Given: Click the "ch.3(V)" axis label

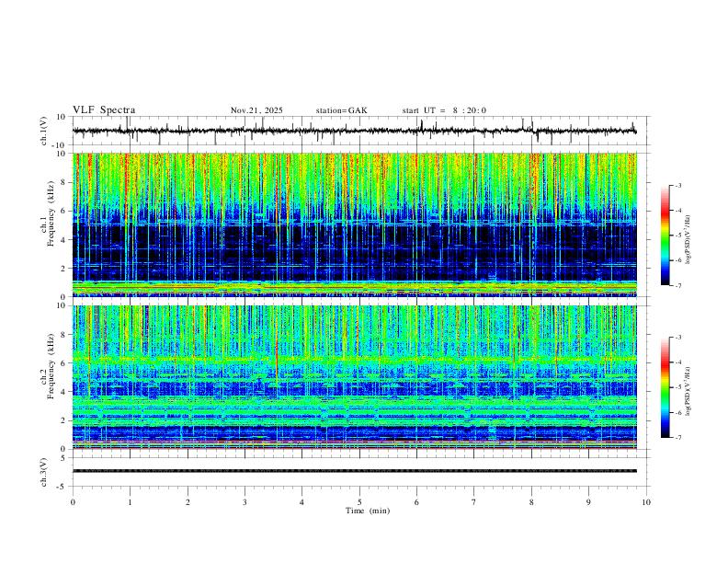Looking at the screenshot, I should point(44,473).
